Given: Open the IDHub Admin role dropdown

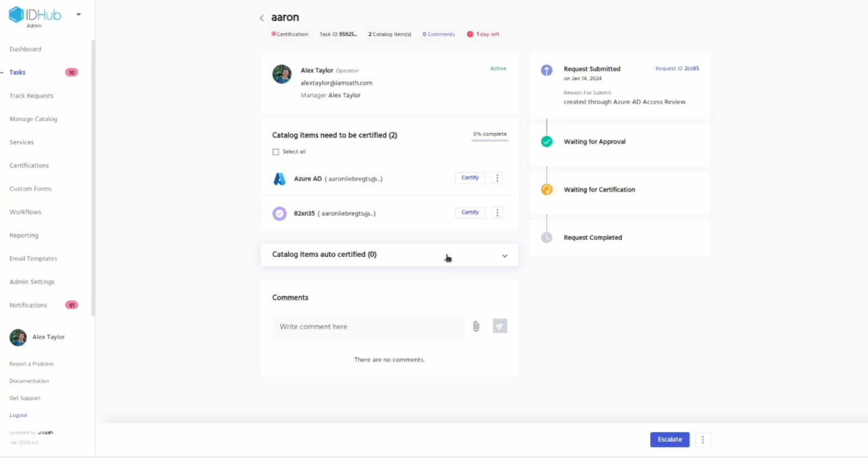Looking at the screenshot, I should (79, 15).
